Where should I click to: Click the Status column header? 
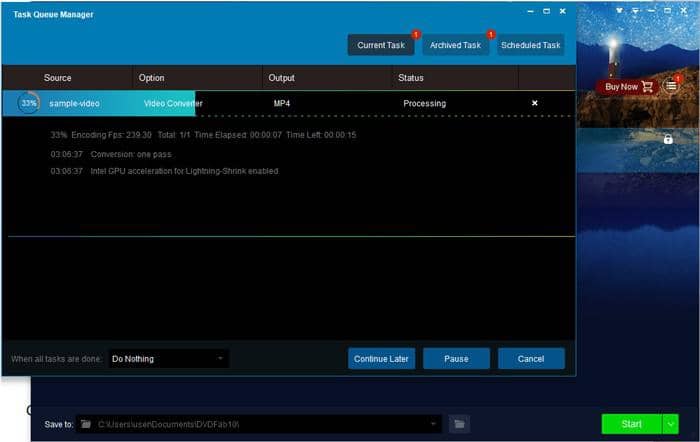411,78
